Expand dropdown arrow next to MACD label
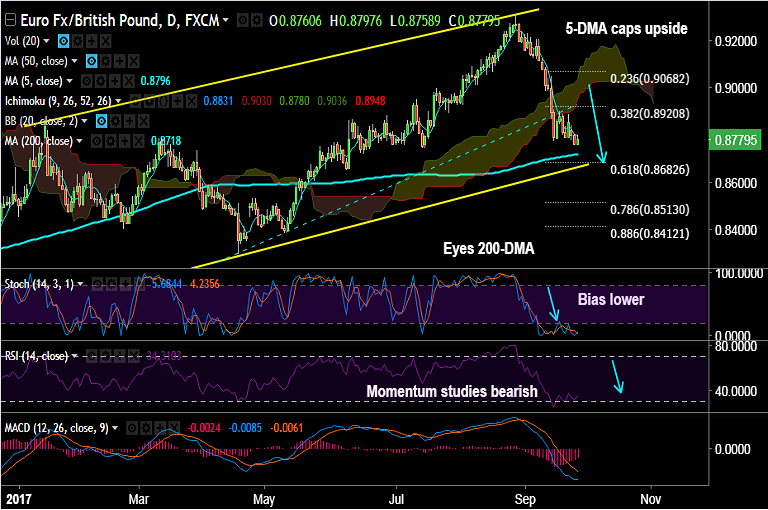The height and width of the screenshot is (510, 768). click(x=115, y=428)
